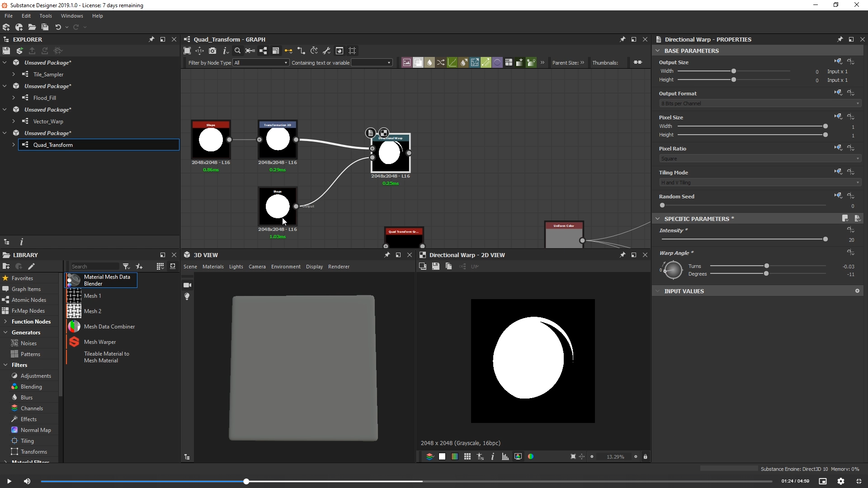Open histogram in 2D view toolbar
This screenshot has height=488, width=868.
pos(505,457)
